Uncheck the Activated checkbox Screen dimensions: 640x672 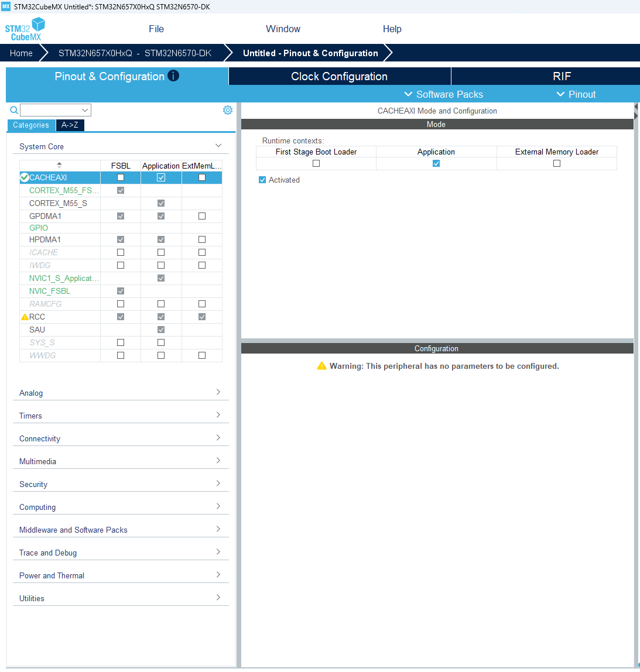click(262, 180)
